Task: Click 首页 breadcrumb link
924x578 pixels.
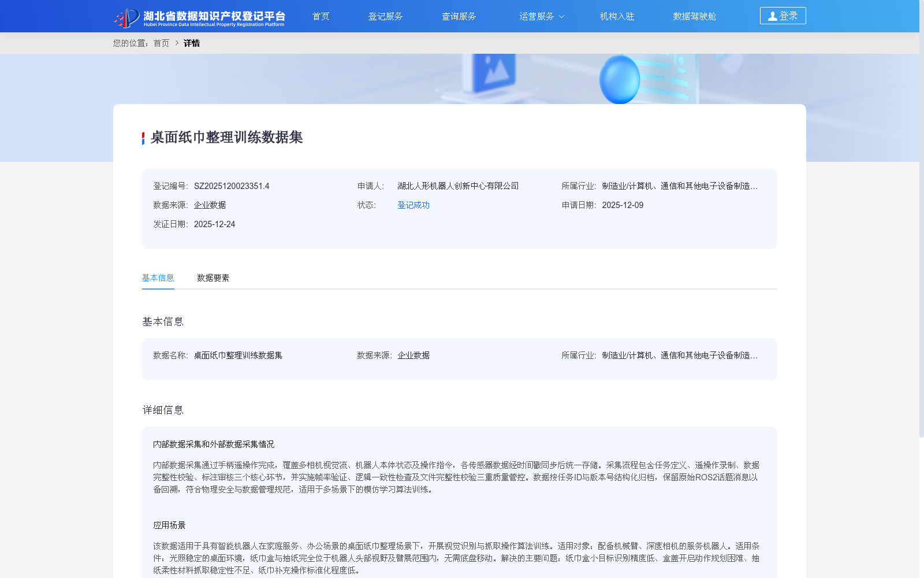Action: tap(161, 43)
